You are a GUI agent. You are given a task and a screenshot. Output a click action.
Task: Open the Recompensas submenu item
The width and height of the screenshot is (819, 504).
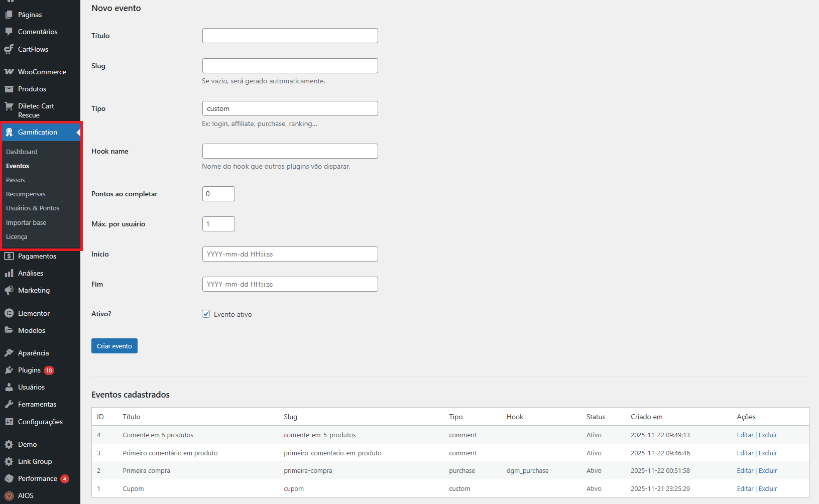26,194
